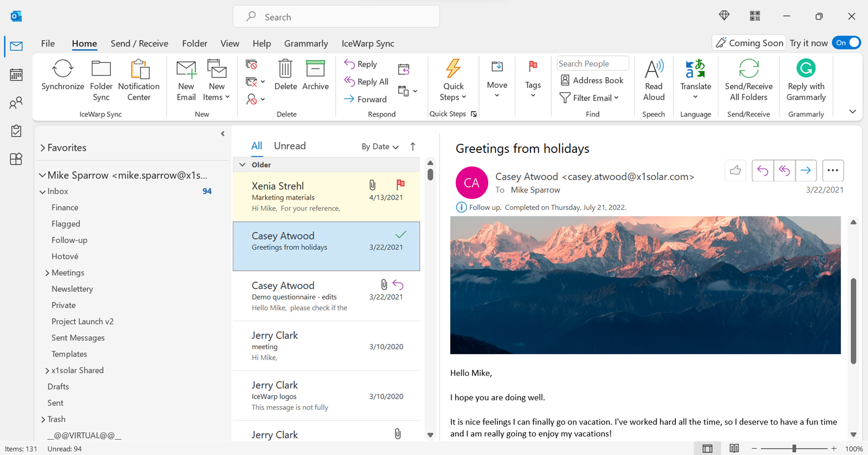Click the Coming Soon button

pyautogui.click(x=749, y=43)
